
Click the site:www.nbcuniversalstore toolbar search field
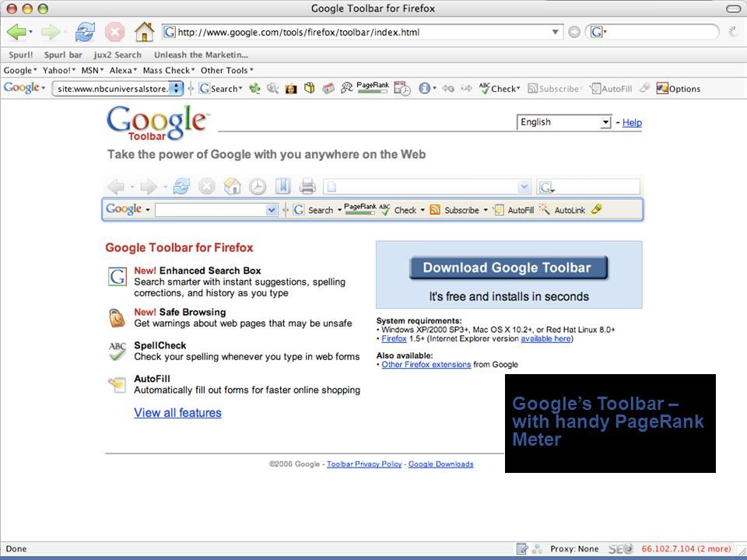[x=112, y=89]
